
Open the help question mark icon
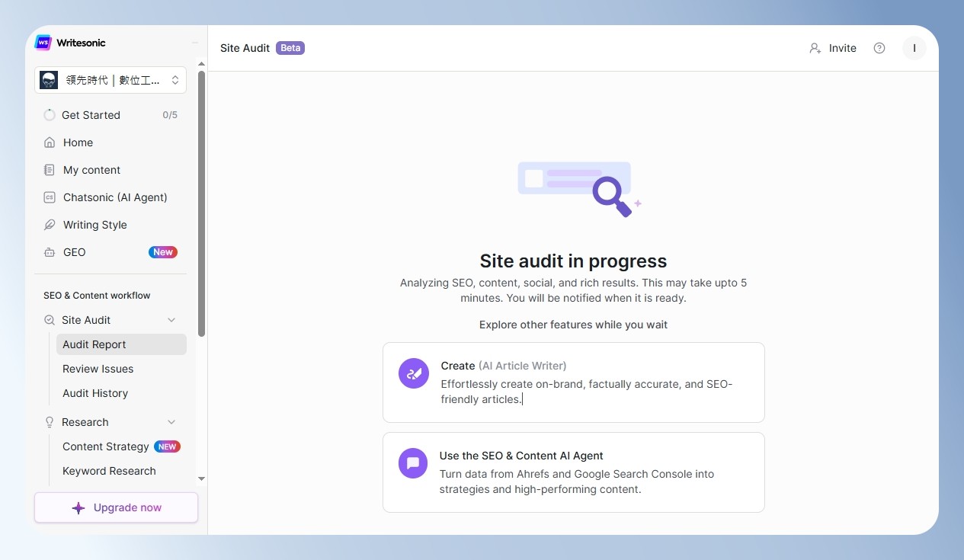click(879, 48)
